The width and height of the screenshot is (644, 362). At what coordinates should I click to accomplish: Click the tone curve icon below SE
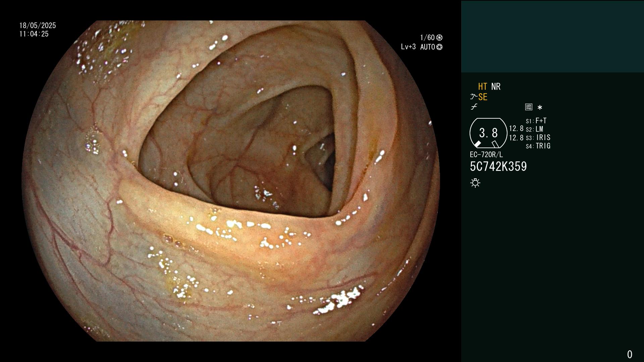point(474,107)
